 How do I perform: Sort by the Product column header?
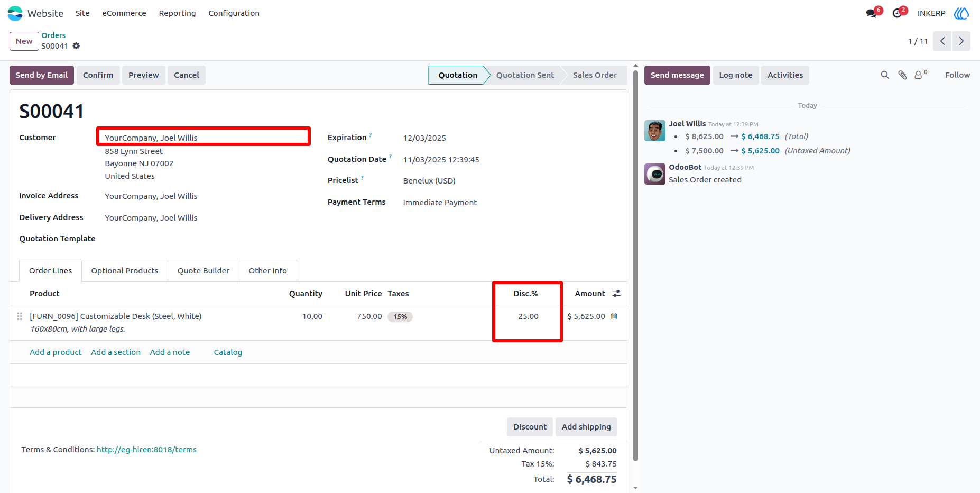(x=44, y=294)
